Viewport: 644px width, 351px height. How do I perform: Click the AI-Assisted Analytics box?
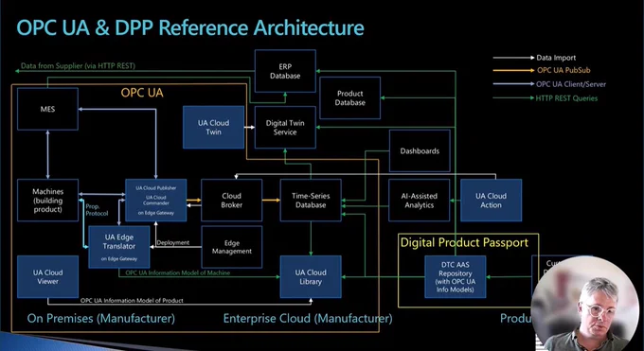[x=419, y=201]
